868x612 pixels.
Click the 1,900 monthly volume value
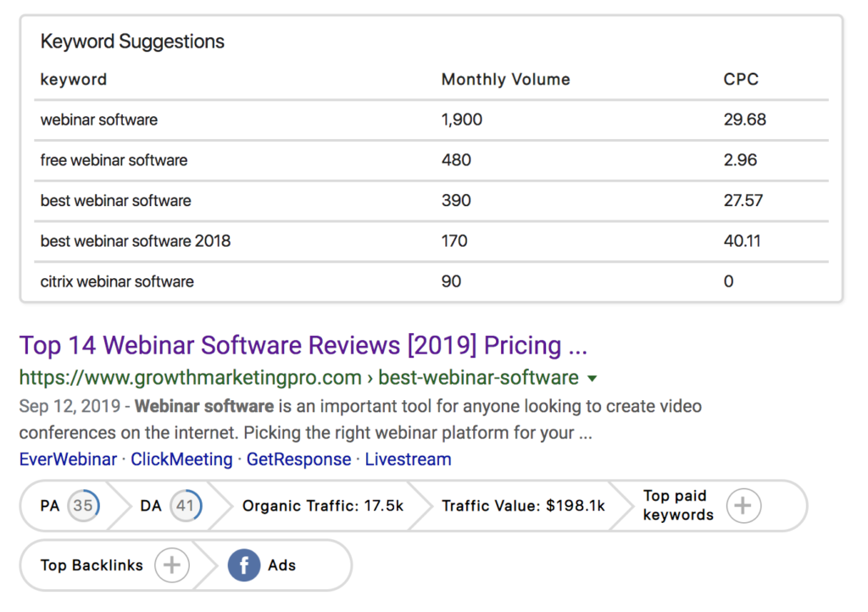pyautogui.click(x=462, y=120)
